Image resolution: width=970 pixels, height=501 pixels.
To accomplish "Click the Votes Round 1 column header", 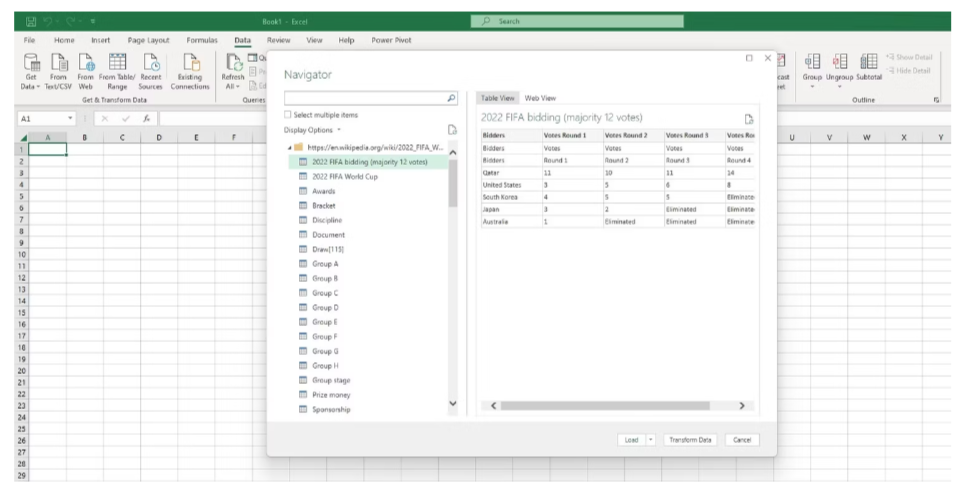I will pos(572,135).
